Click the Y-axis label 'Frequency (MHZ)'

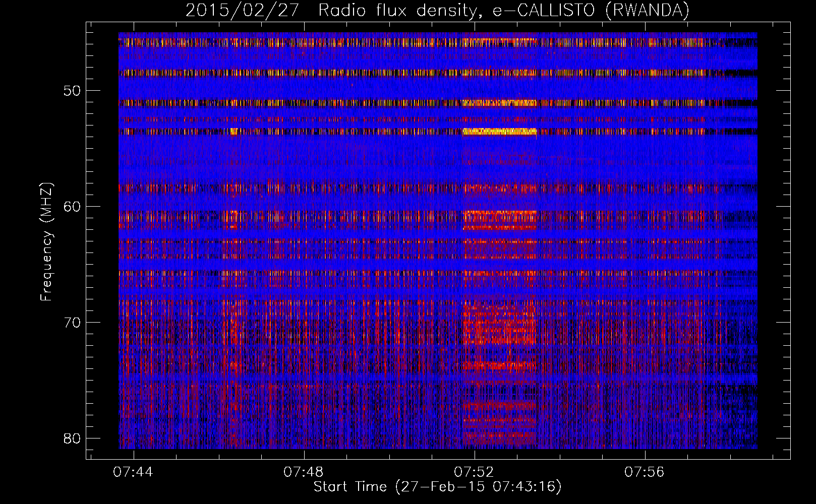pos(46,242)
